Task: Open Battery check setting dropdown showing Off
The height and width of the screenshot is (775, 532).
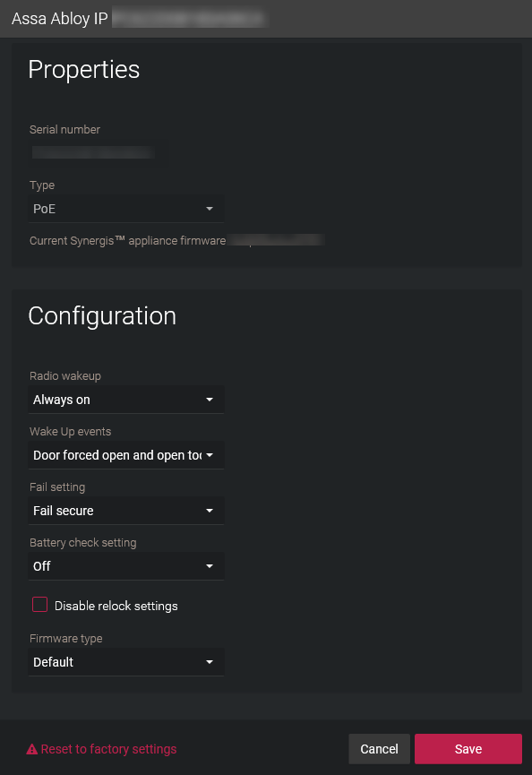Action: coord(126,566)
